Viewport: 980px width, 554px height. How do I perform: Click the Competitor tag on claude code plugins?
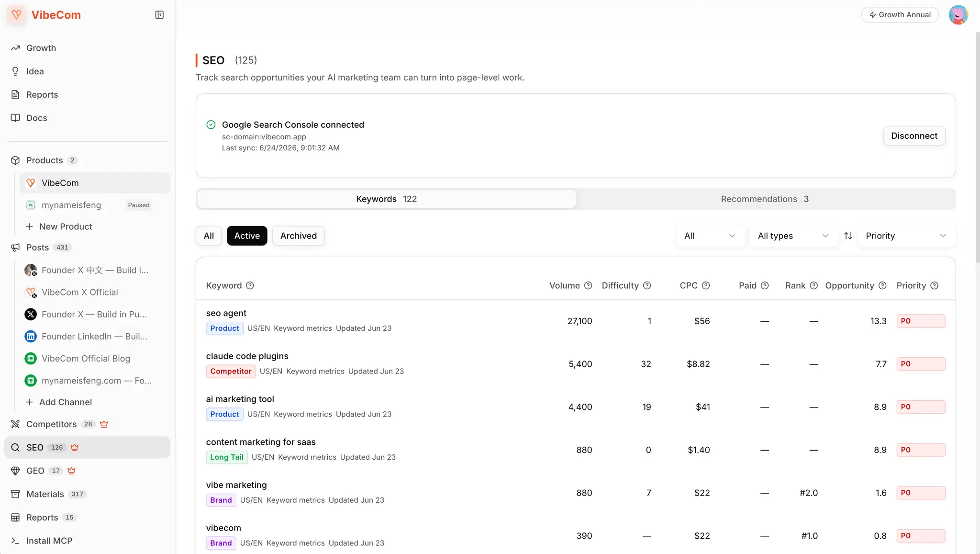(x=231, y=371)
